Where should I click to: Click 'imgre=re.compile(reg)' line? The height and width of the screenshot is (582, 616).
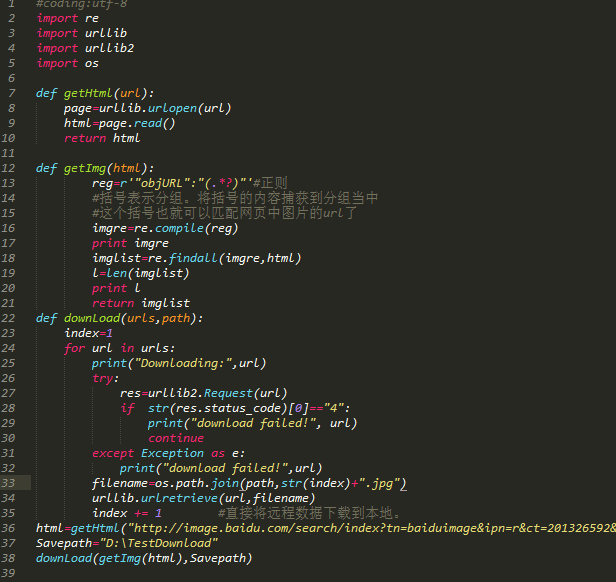pyautogui.click(x=165, y=228)
